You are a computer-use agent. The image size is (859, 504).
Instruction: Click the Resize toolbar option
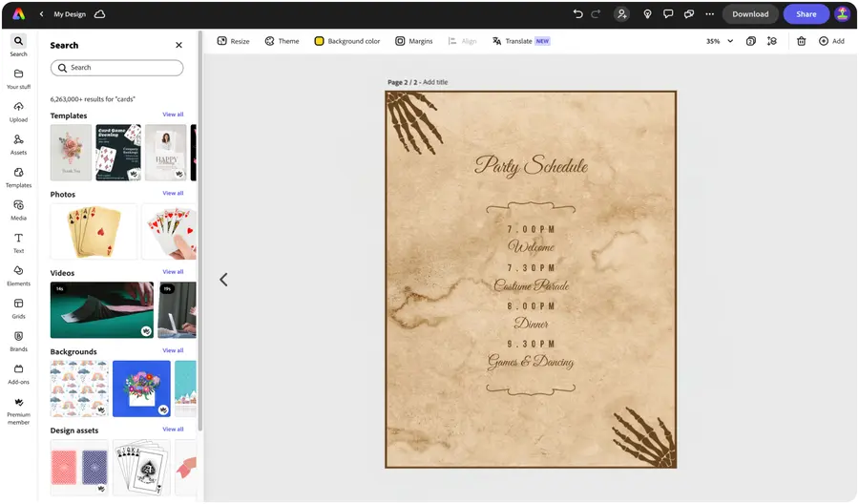point(234,41)
